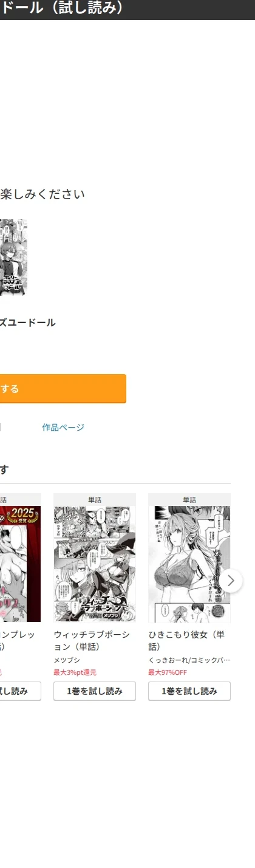This screenshot has height=868, width=255.
Task: Click the 最大97%OFF discount label
Action: coord(168,672)
